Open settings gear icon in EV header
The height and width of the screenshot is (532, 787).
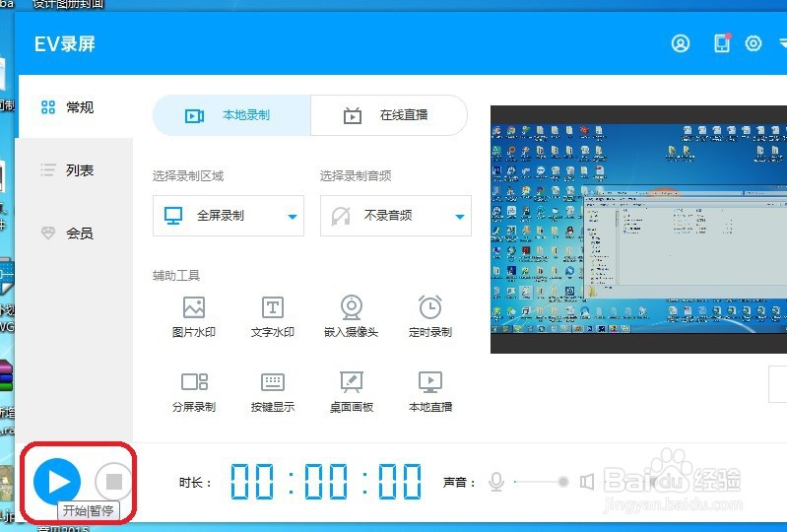pos(753,43)
